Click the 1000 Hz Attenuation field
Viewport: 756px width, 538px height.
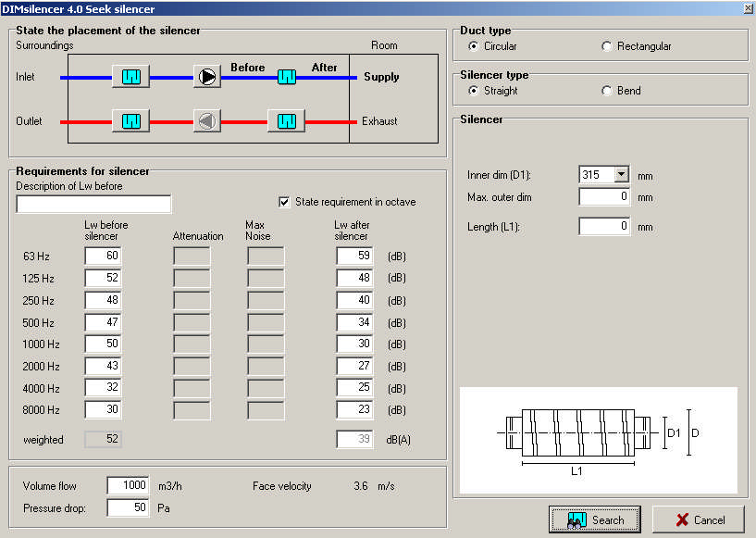click(192, 344)
